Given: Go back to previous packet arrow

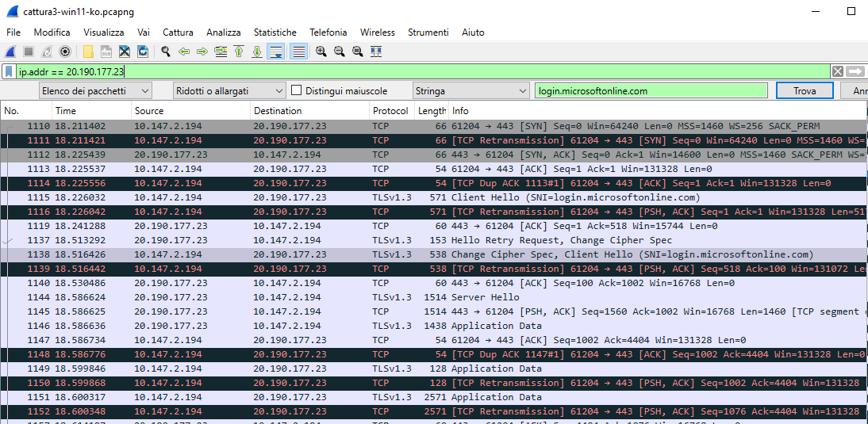Looking at the screenshot, I should point(184,52).
